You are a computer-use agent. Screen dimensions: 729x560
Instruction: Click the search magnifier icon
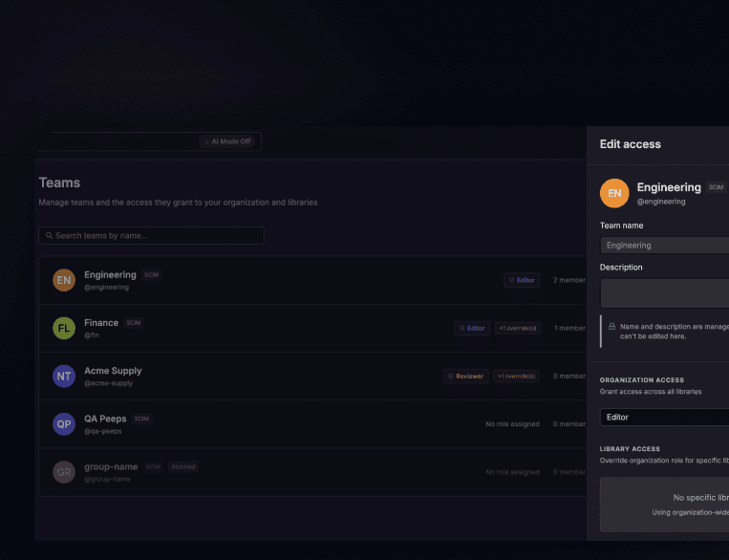pyautogui.click(x=49, y=236)
